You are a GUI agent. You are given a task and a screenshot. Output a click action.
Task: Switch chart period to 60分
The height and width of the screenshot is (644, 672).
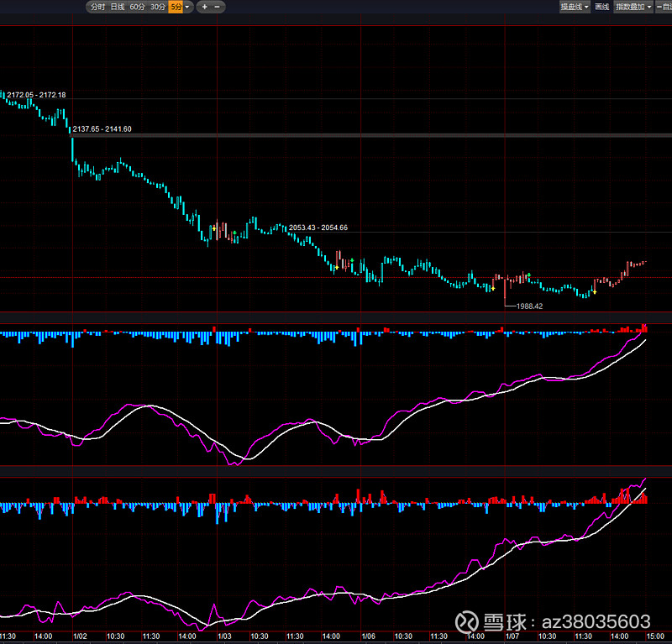click(x=137, y=7)
